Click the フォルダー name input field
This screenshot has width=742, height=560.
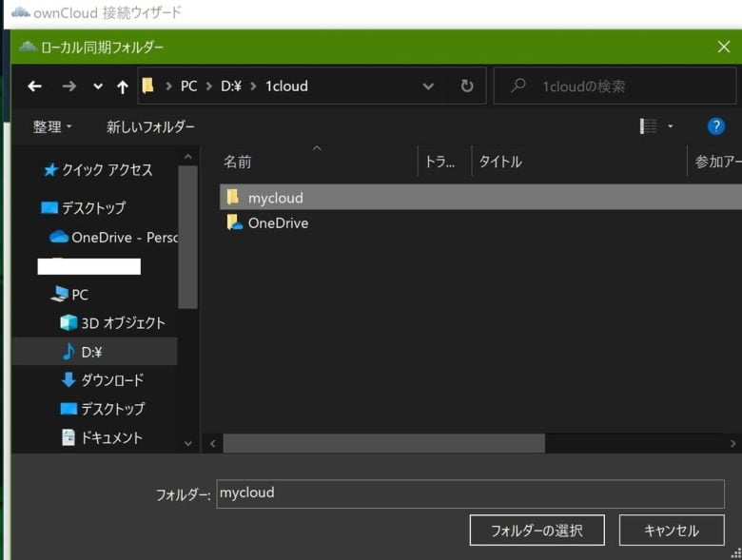pyautogui.click(x=470, y=493)
